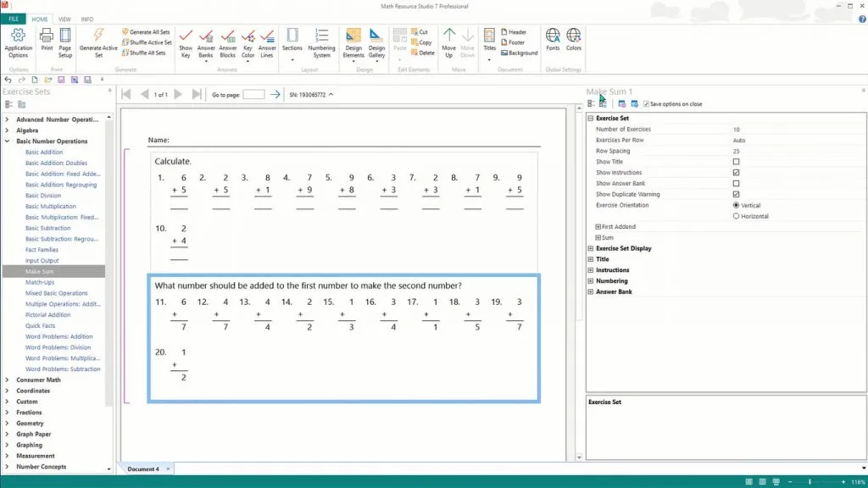
Task: Click Delete in Edit Elements
Action: tap(423, 53)
